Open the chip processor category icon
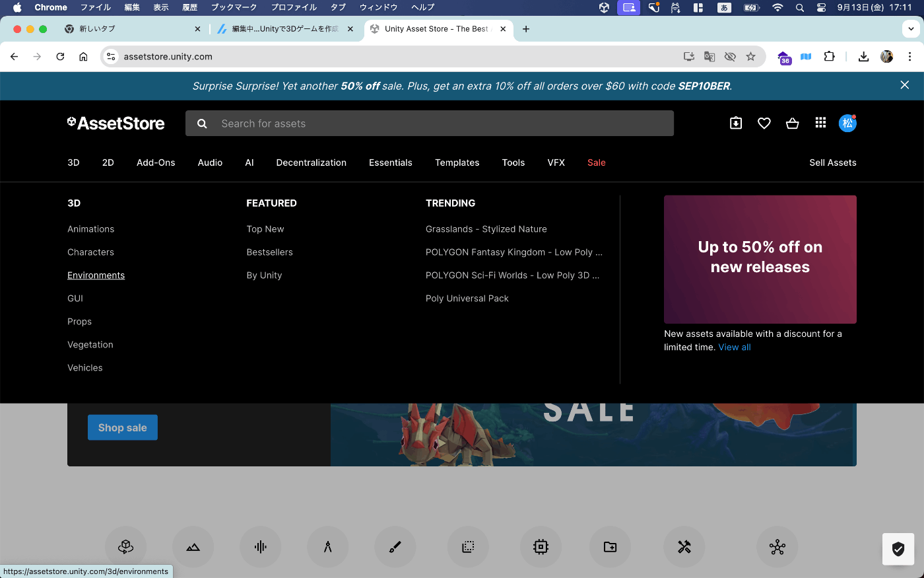Viewport: 924px width, 578px height. click(x=541, y=547)
